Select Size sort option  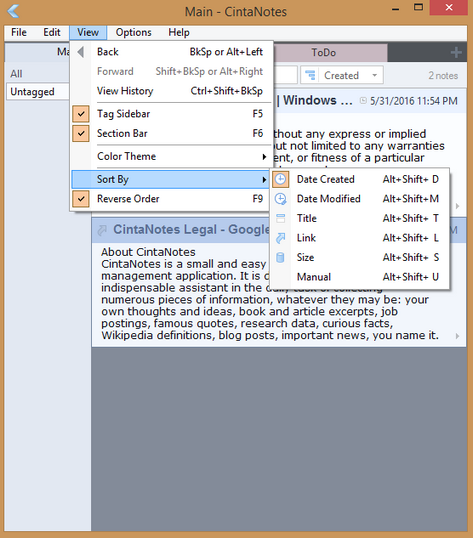click(x=359, y=257)
